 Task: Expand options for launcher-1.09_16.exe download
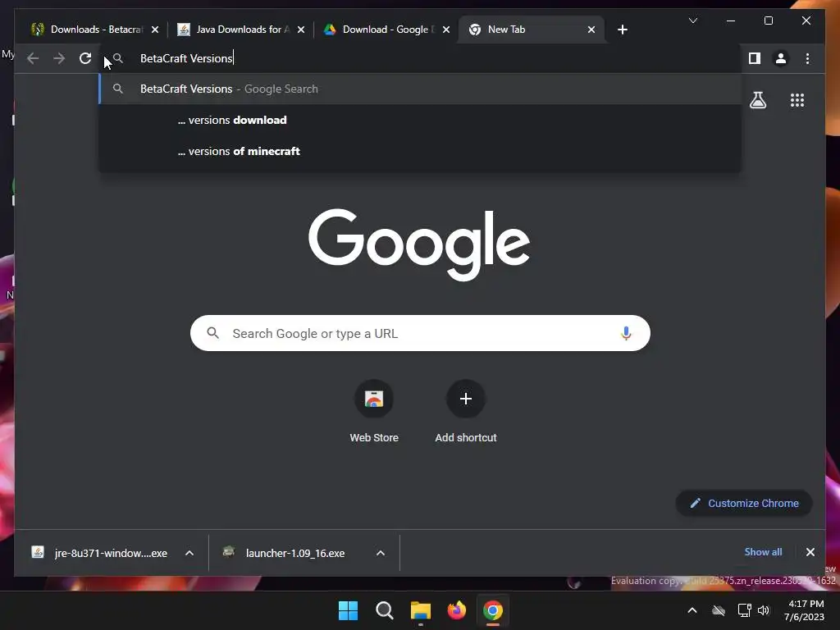click(381, 553)
